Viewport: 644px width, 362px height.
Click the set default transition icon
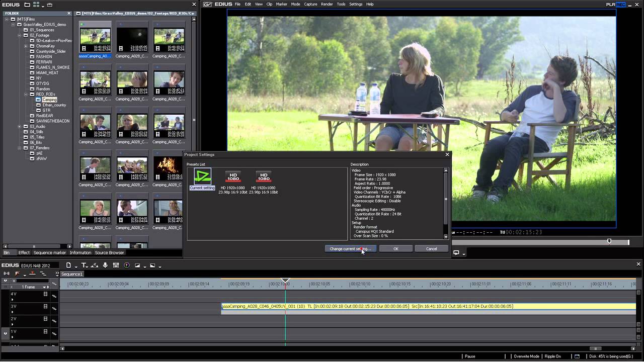(137, 265)
